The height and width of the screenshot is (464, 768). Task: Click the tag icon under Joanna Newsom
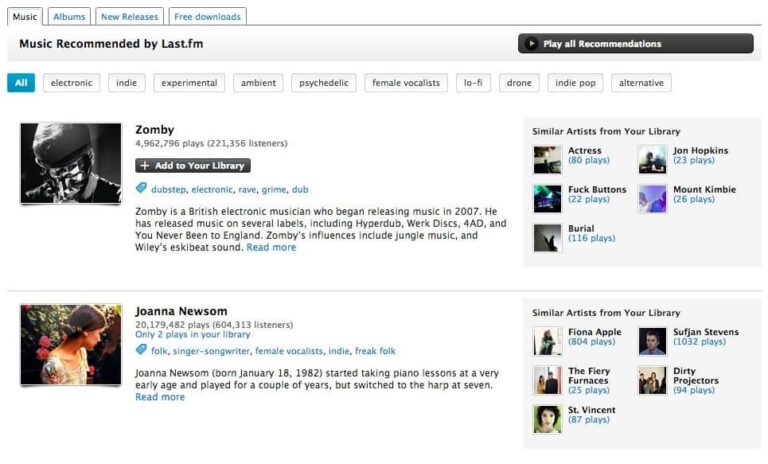tap(141, 351)
